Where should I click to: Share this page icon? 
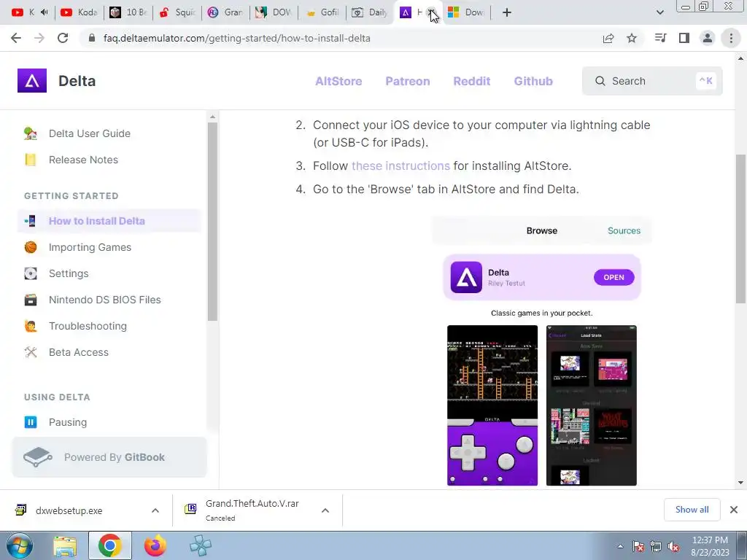(608, 38)
